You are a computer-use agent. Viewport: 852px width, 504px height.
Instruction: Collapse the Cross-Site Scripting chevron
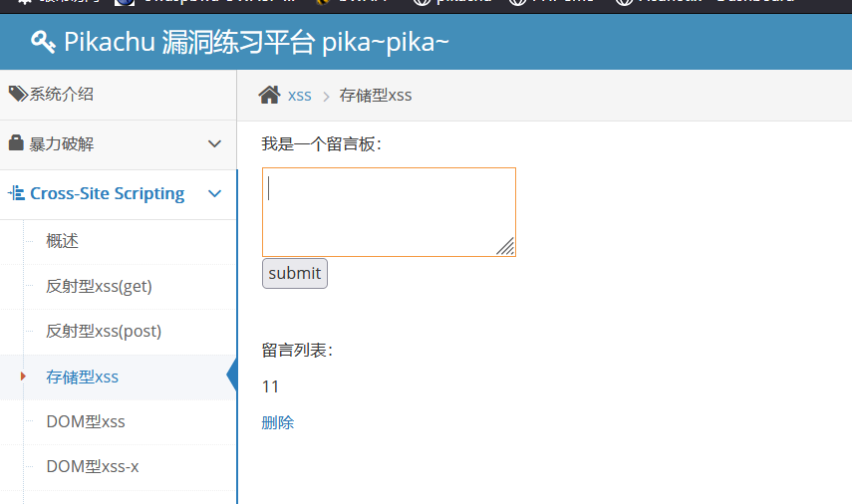[x=214, y=194]
